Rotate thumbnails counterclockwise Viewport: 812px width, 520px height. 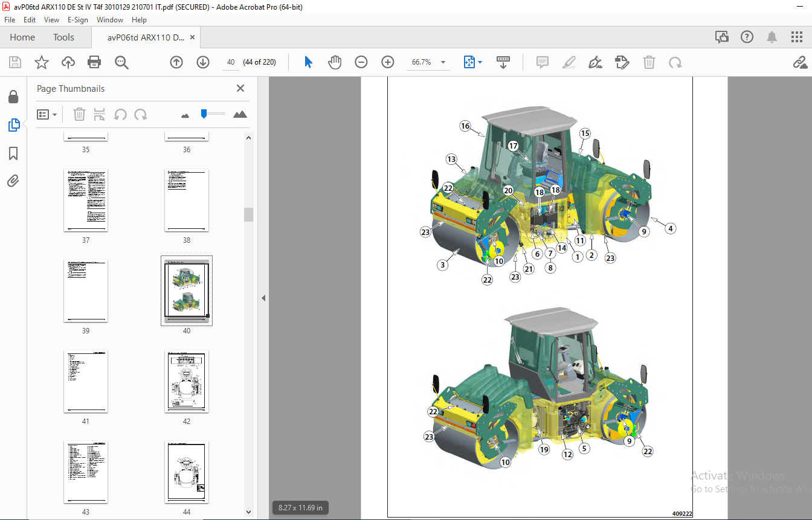(x=120, y=114)
